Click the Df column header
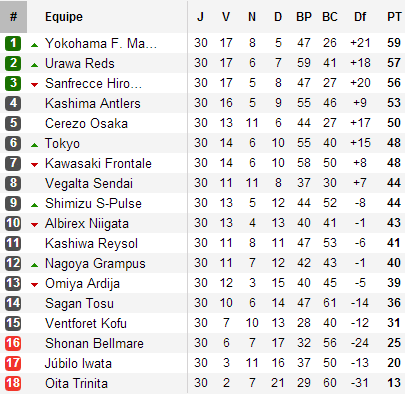This screenshot has width=405, height=394. (360, 17)
